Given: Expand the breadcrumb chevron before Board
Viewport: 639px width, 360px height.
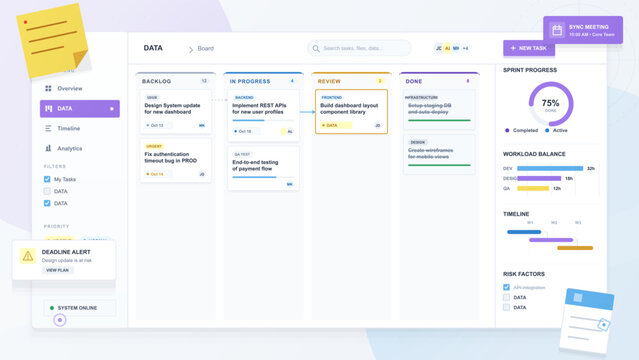Looking at the screenshot, I should pos(191,50).
